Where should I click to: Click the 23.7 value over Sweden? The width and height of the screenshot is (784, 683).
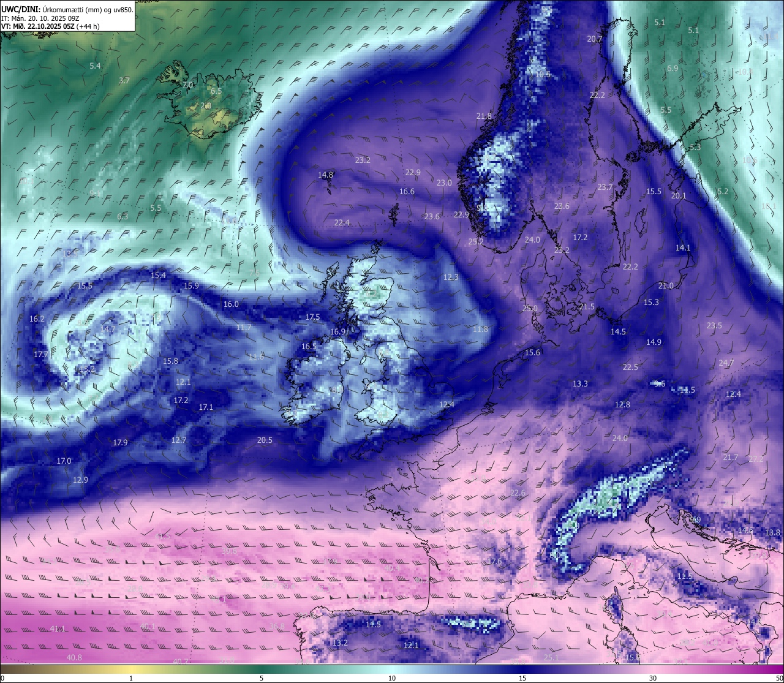click(x=605, y=187)
